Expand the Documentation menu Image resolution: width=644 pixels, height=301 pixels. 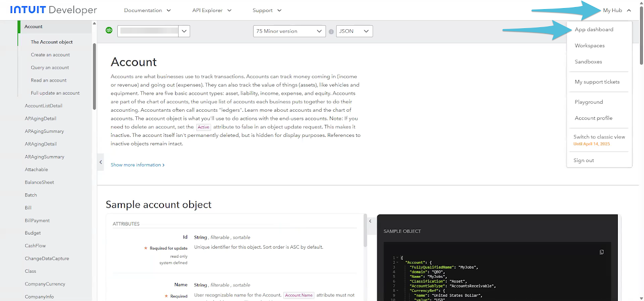click(x=147, y=10)
